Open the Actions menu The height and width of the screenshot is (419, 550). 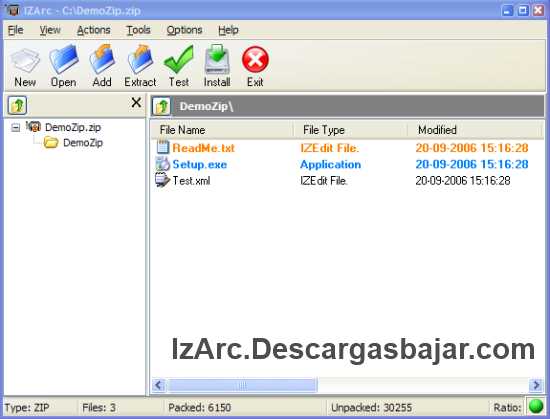(94, 30)
